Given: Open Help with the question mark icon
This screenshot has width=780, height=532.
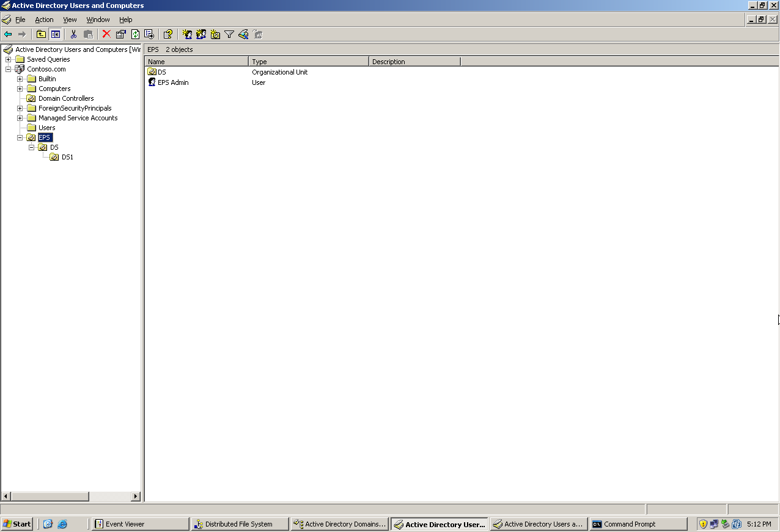Looking at the screenshot, I should tap(167, 34).
